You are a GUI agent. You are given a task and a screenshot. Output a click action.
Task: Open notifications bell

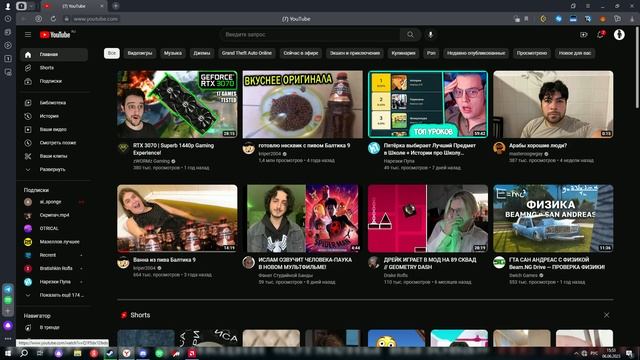coord(600,35)
